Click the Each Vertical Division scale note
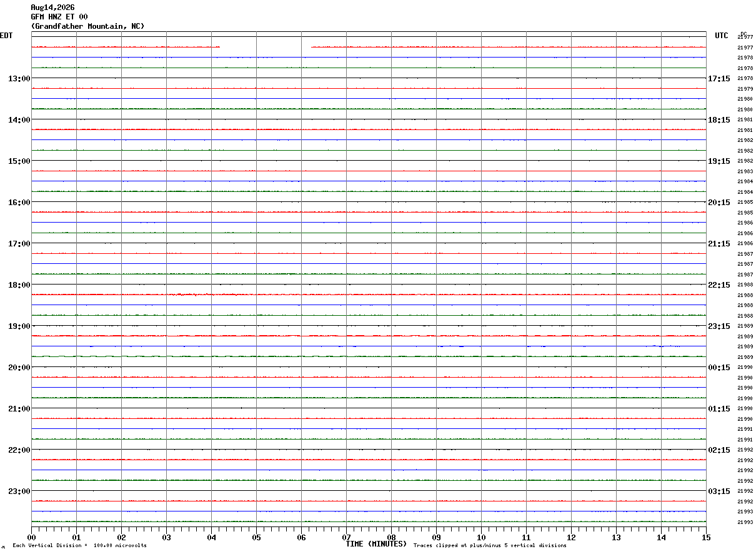This screenshot has height=554, width=756. tap(79, 546)
